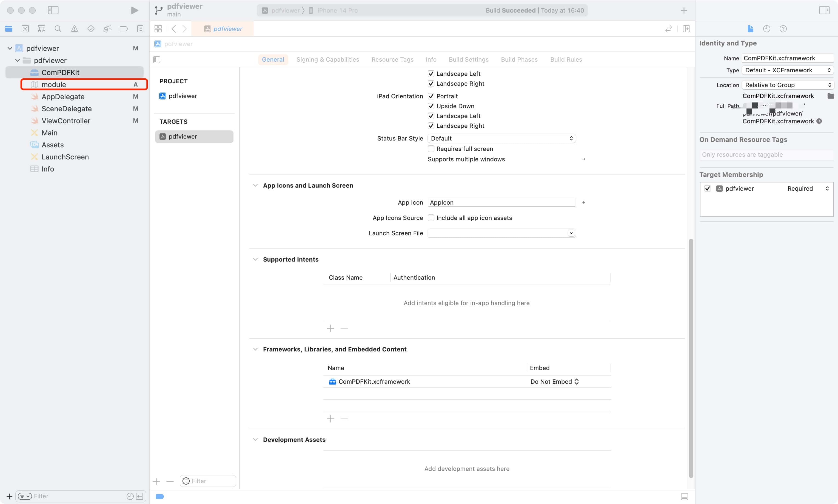Click the editor options swap icon
This screenshot has height=504, width=838.
click(x=668, y=29)
